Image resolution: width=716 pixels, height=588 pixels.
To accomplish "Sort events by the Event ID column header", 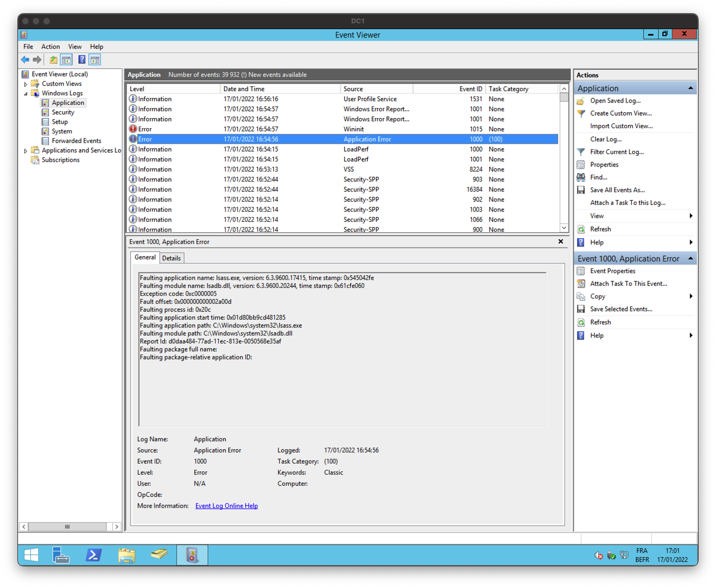I will (x=449, y=89).
